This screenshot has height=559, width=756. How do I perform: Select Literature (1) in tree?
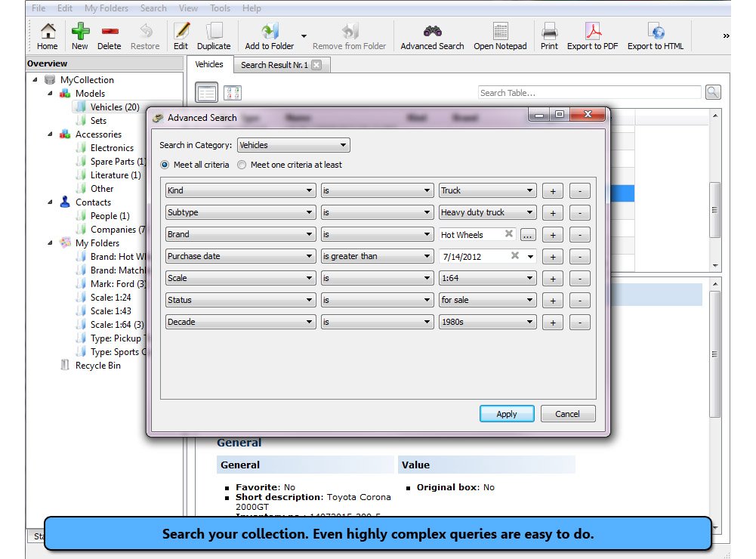coord(116,175)
